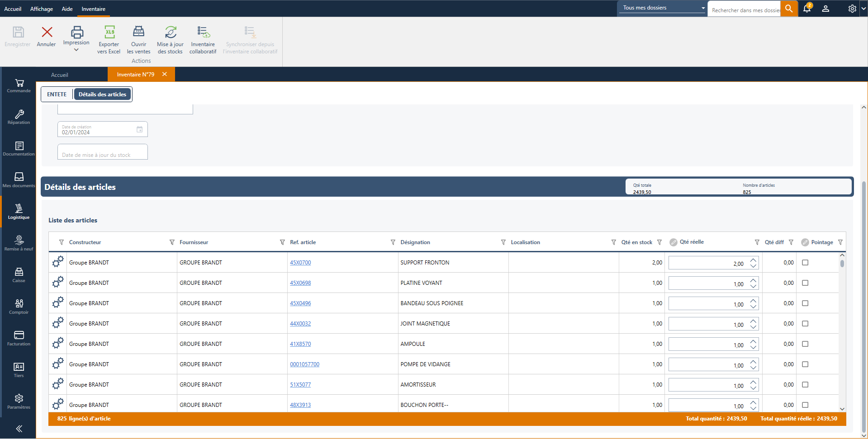
Task: Tick Pointage for BANDEAU SOUS POIGNEE row
Action: click(805, 303)
